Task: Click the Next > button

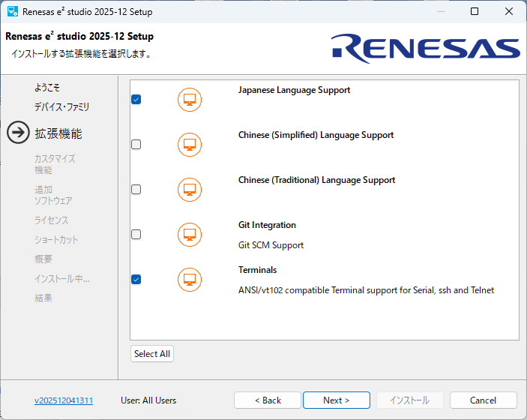Action: point(336,400)
